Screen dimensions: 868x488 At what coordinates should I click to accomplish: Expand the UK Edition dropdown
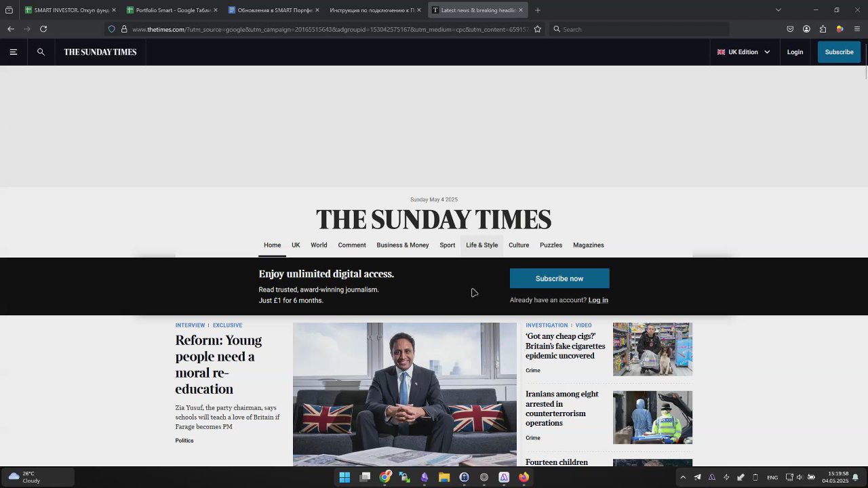(743, 52)
